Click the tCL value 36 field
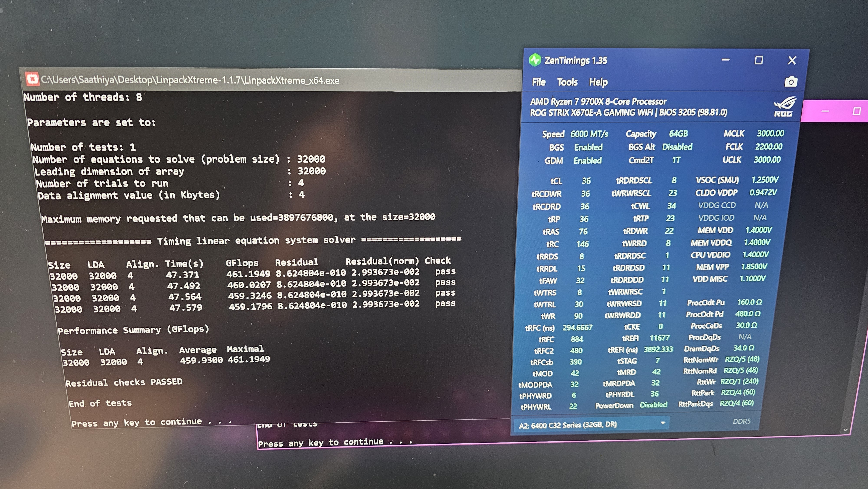The width and height of the screenshot is (868, 489). [586, 181]
